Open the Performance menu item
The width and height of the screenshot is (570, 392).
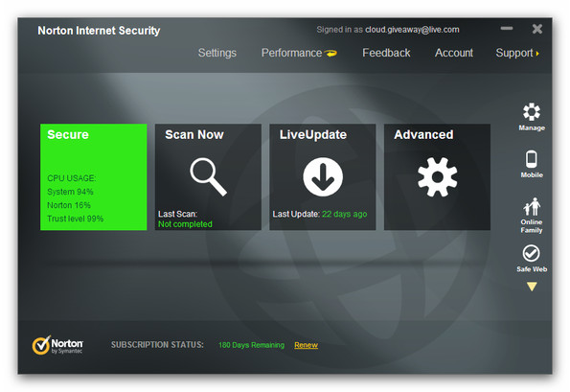(291, 53)
